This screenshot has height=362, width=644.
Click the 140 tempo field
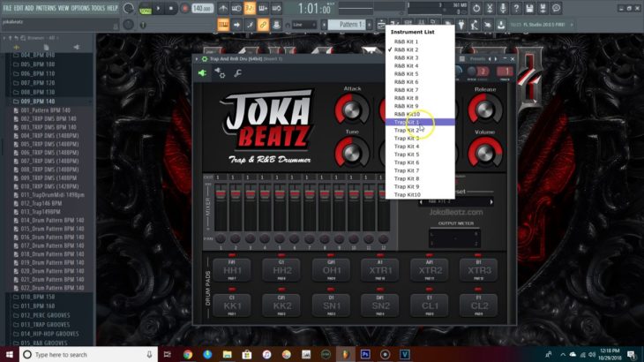click(203, 8)
